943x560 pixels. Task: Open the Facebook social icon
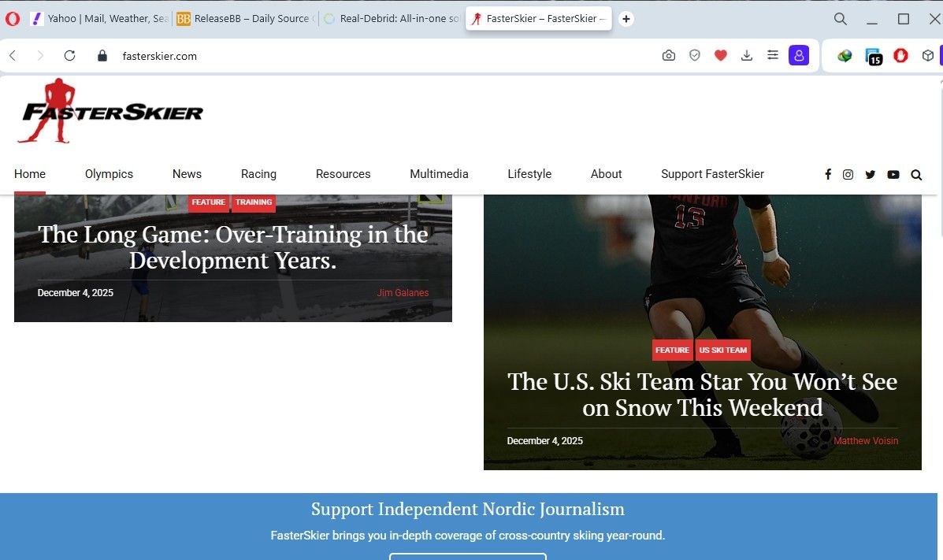[827, 175]
